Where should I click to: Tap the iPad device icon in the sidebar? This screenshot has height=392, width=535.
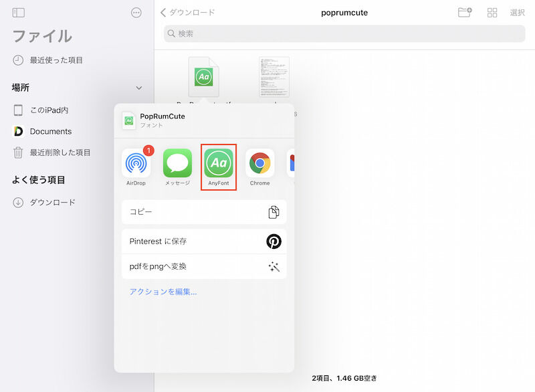pyautogui.click(x=18, y=110)
